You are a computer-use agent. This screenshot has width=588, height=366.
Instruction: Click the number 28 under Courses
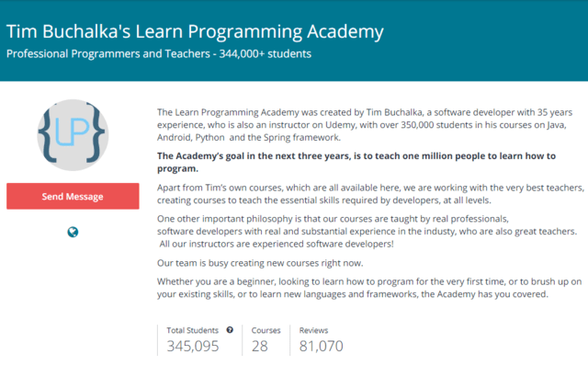[x=259, y=346]
